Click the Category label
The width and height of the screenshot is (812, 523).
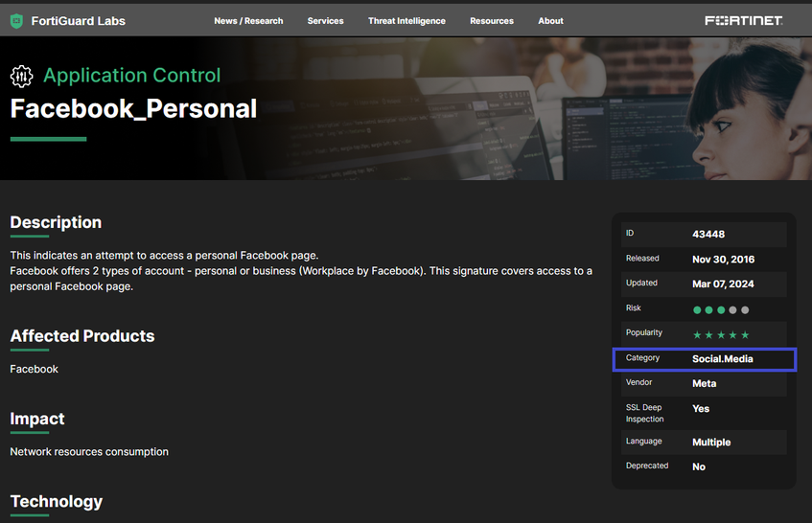coord(642,357)
